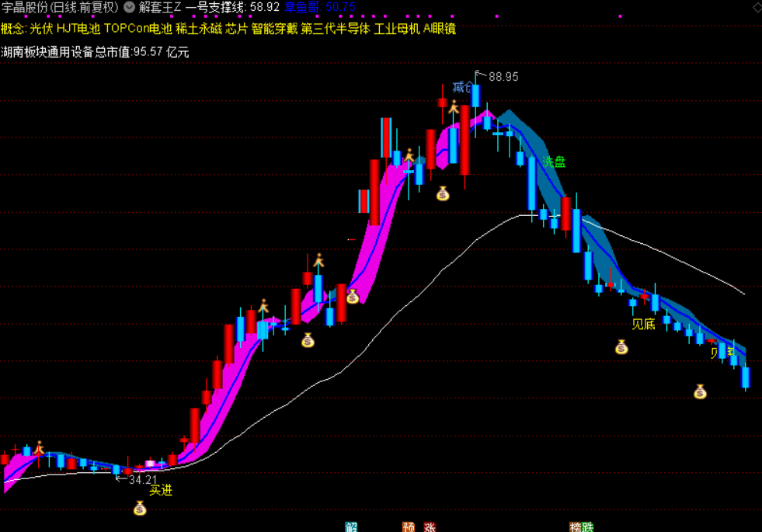Click the money bag icon beneath the 见底 label
Viewport: 762px width, 532px height.
(x=621, y=346)
